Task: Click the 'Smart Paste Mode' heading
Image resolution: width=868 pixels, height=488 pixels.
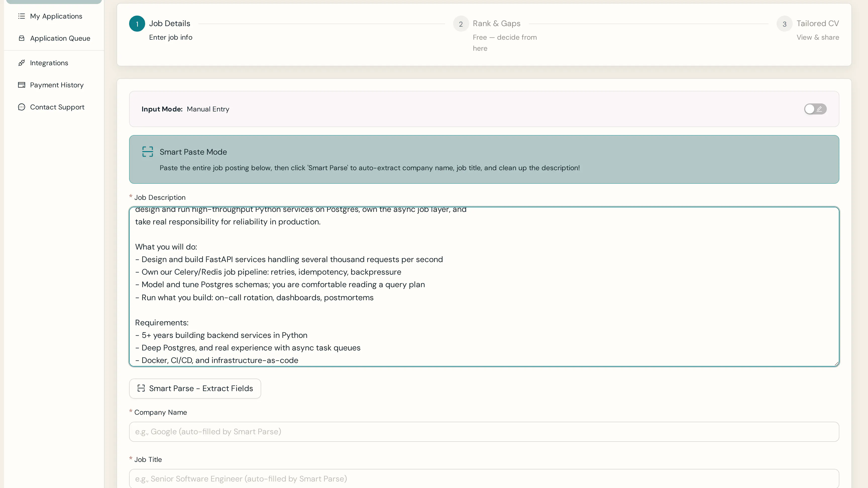Action: pyautogui.click(x=193, y=152)
